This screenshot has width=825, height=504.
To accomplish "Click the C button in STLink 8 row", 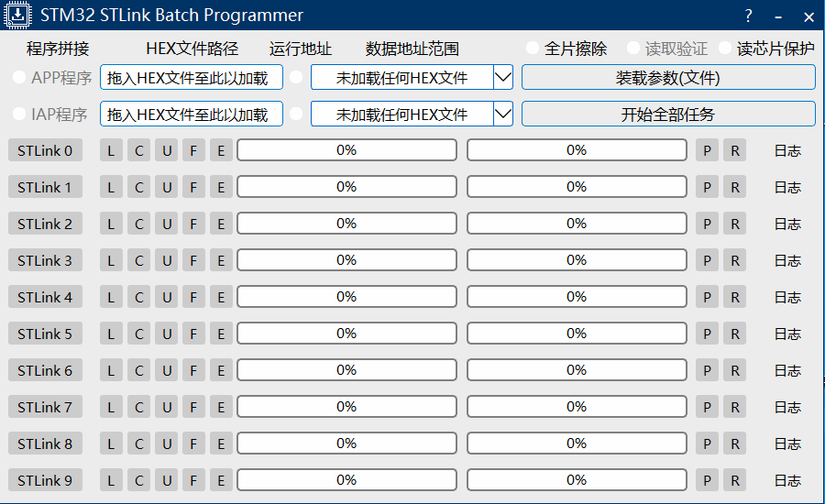I will (x=139, y=444).
